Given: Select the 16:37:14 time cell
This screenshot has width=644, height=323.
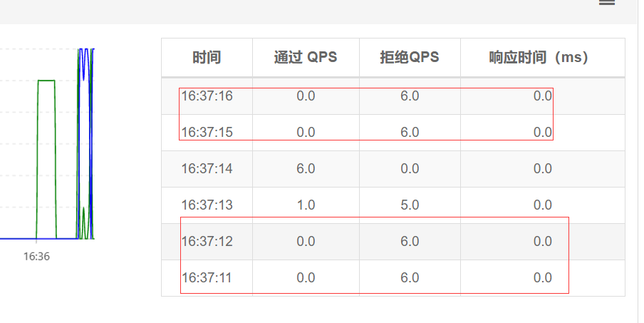Looking at the screenshot, I should coord(207,168).
